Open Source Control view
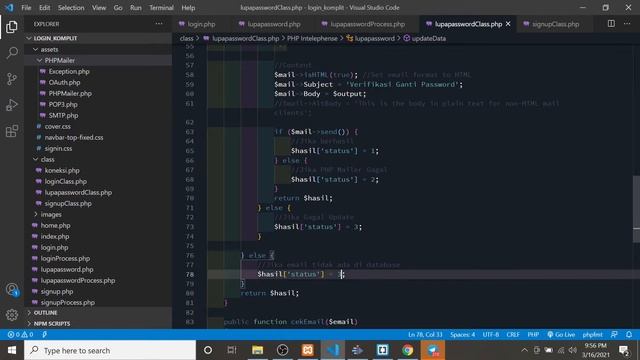Screen dimensions: 640x360 (12, 79)
